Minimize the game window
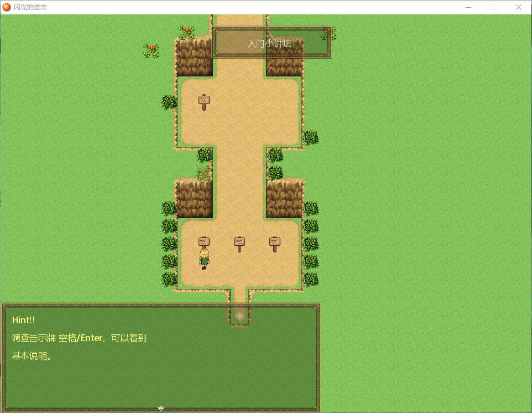This screenshot has width=532, height=413. pyautogui.click(x=468, y=7)
